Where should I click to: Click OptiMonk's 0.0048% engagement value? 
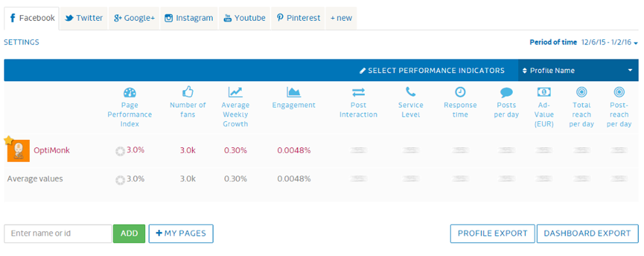[x=294, y=150]
